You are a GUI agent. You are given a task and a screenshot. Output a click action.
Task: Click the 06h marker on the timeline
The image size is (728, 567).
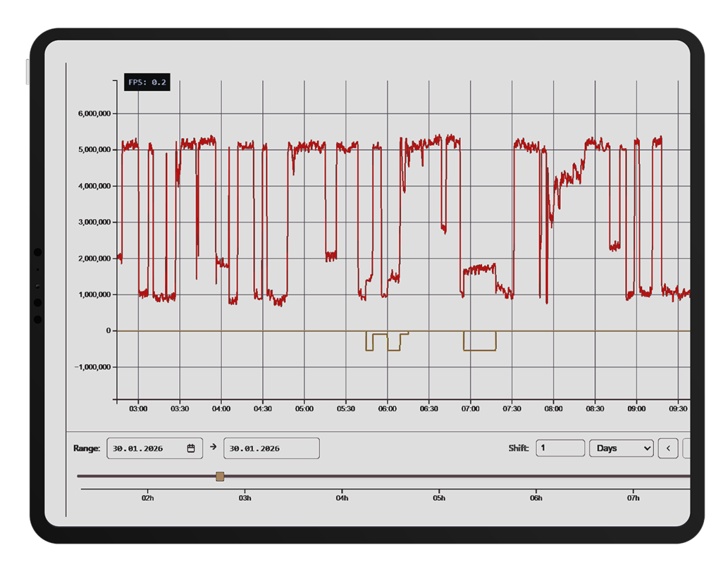pyautogui.click(x=536, y=498)
